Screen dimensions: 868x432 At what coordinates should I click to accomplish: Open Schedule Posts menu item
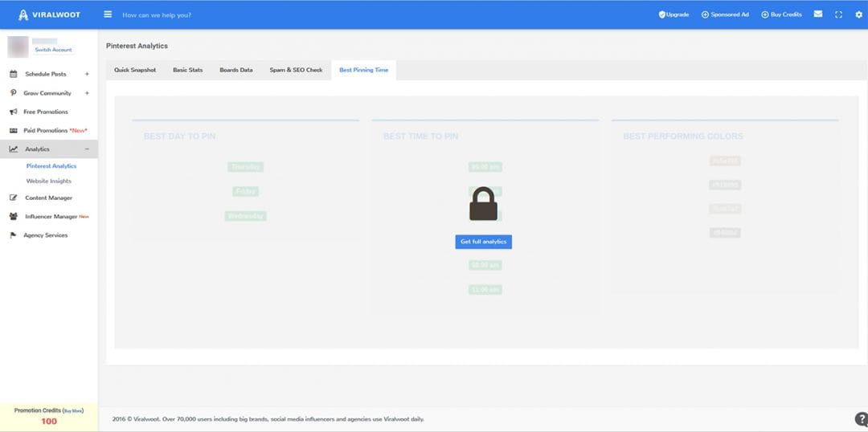point(45,74)
